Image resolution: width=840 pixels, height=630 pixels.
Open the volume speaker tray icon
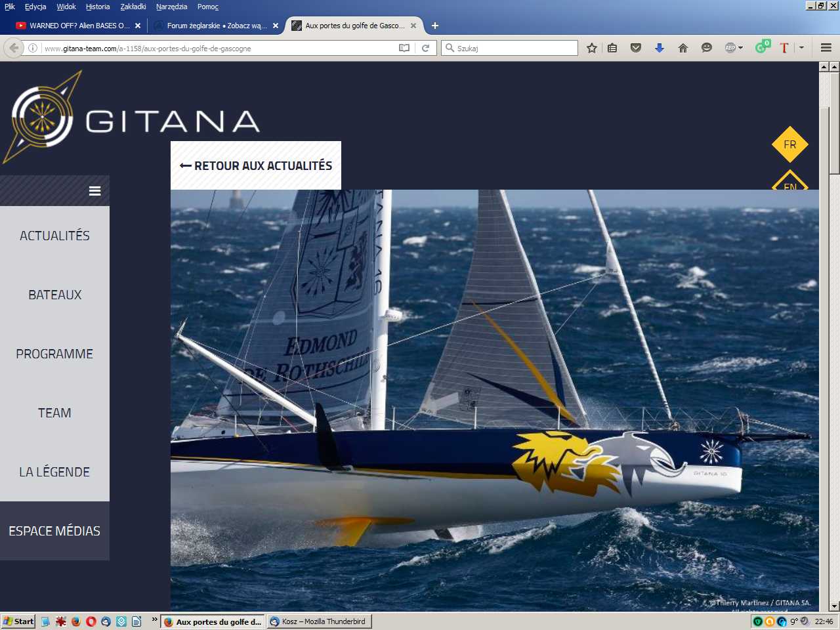tap(805, 621)
